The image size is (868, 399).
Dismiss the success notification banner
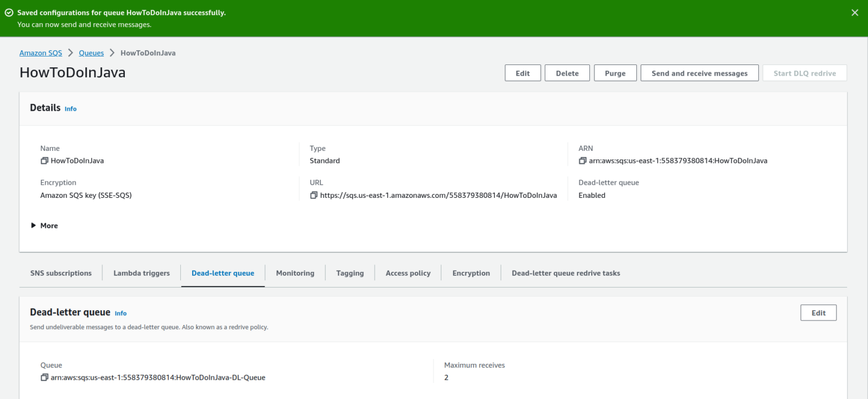[x=855, y=12]
